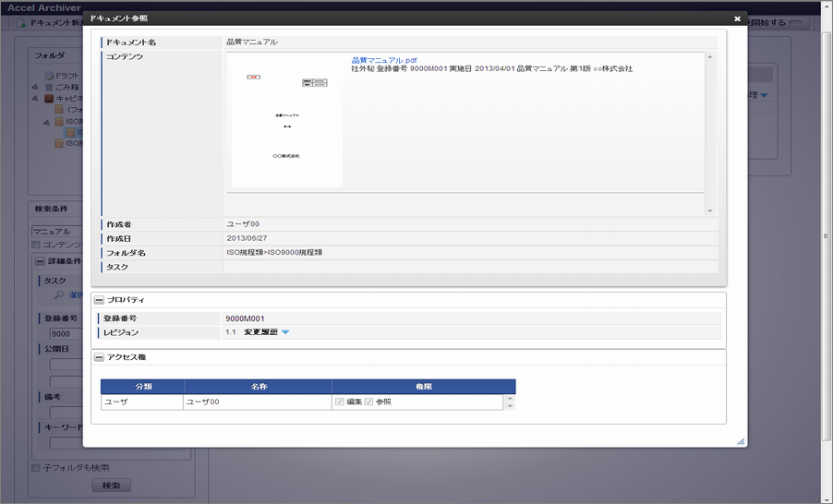Image resolution: width=833 pixels, height=504 pixels.
Task: Toggle the コンテンツ checkbox in search panel
Action: [36, 245]
